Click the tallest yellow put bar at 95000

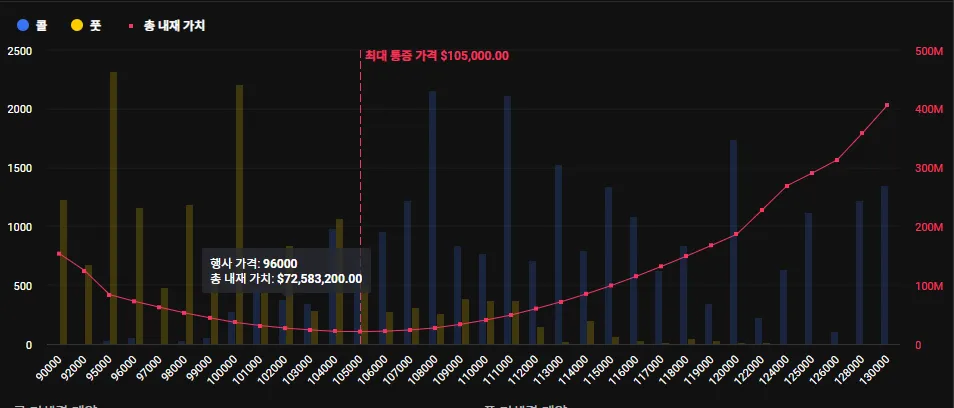pyautogui.click(x=113, y=200)
